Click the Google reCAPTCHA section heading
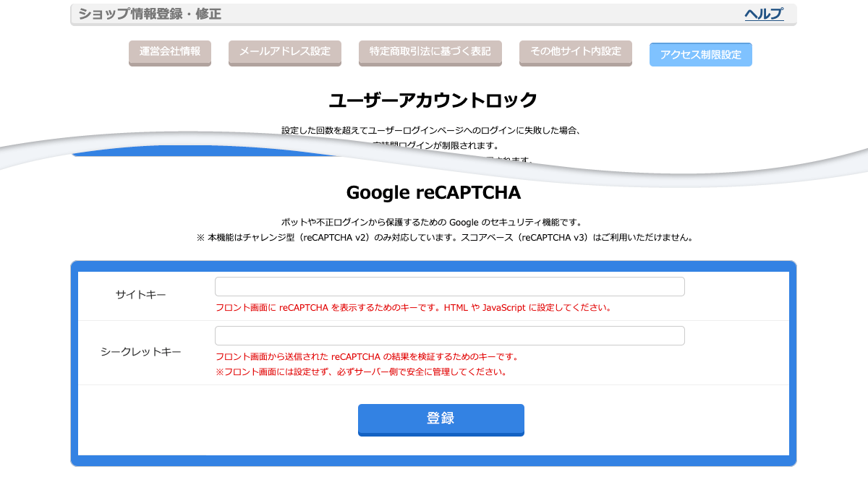Image resolution: width=868 pixels, height=477 pixels. click(433, 193)
